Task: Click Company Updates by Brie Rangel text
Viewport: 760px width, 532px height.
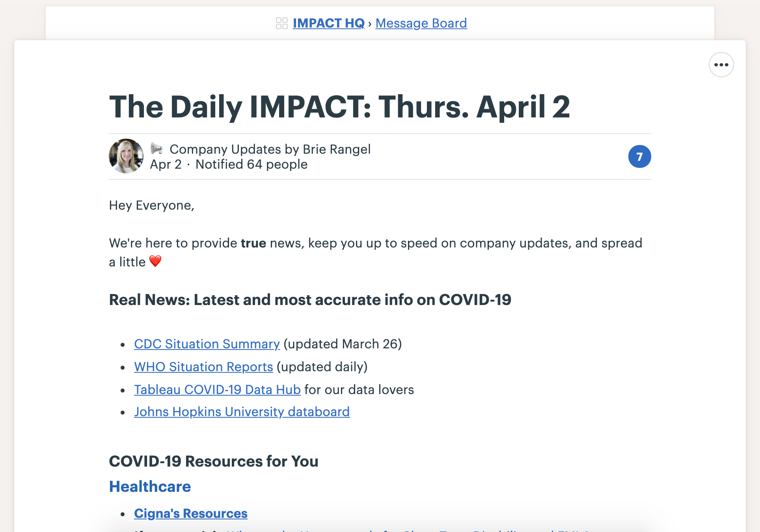Action: pos(270,149)
